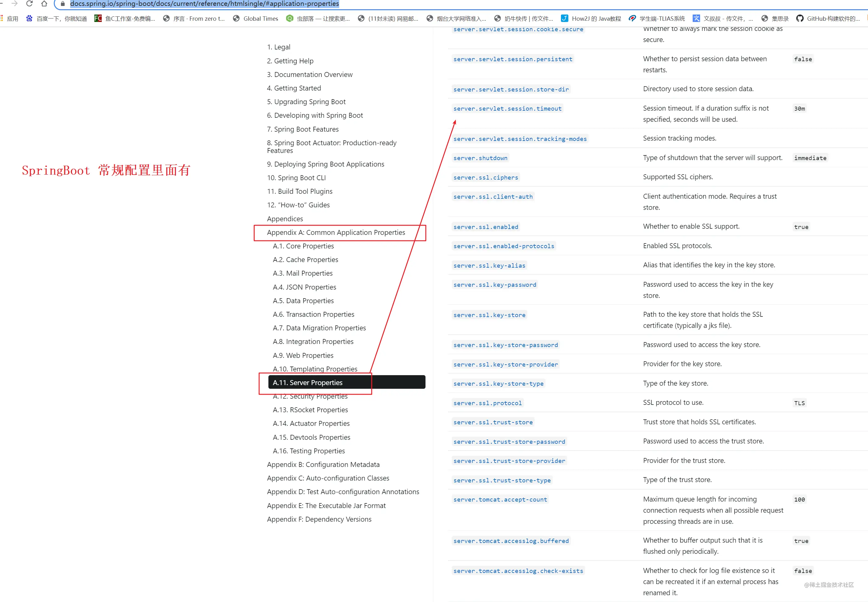
Task: Click the 30m default value
Action: tap(799, 109)
